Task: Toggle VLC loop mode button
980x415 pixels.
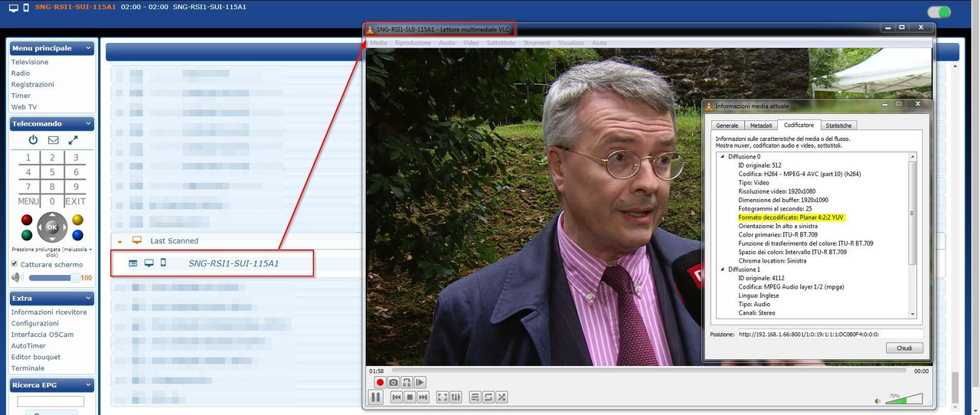Action: click(x=488, y=397)
